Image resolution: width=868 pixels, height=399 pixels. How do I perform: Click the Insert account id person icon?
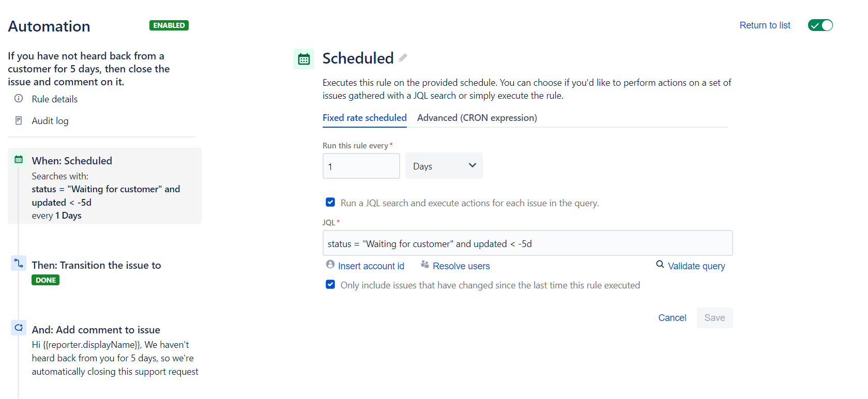pos(330,264)
